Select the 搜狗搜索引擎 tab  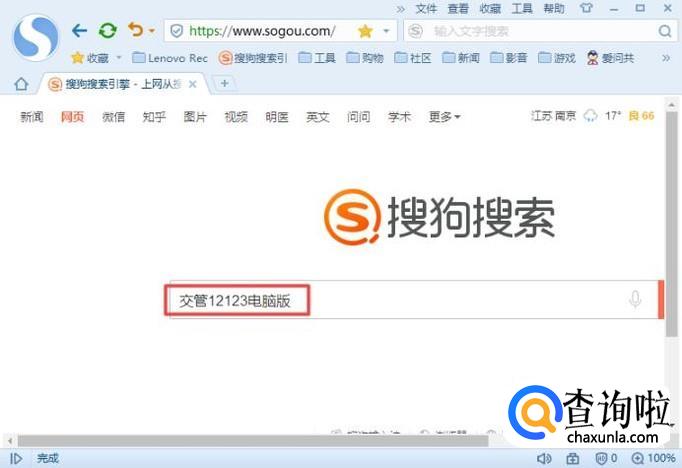(x=124, y=84)
